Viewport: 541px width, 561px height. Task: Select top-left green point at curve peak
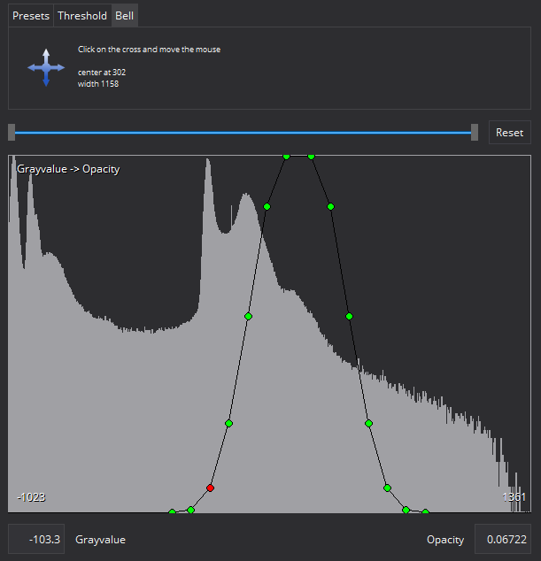click(286, 156)
